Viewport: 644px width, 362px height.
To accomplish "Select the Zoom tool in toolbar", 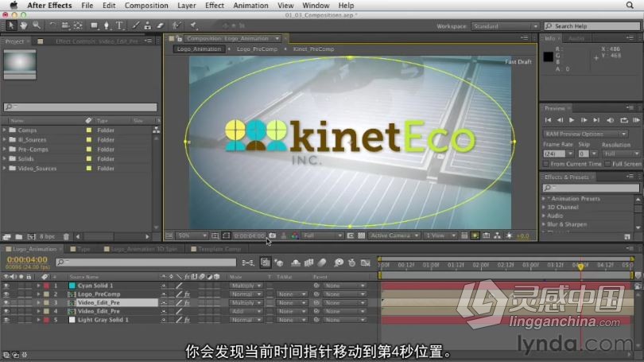I will coord(37,25).
